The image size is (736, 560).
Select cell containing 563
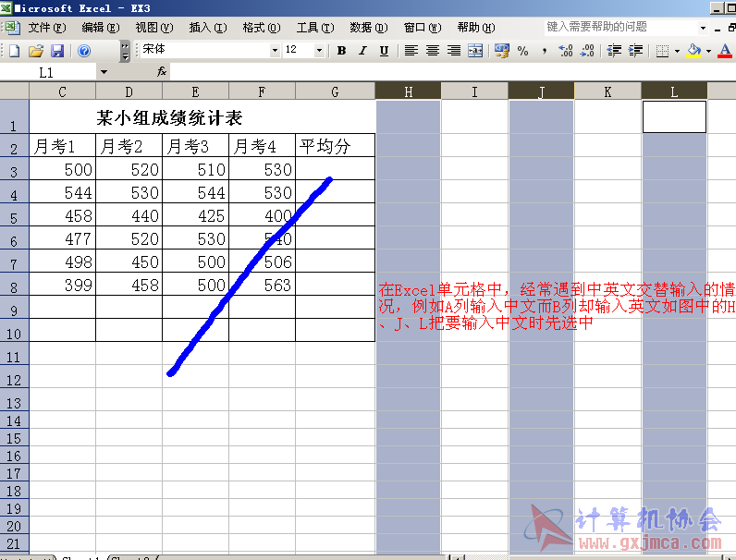pos(262,285)
